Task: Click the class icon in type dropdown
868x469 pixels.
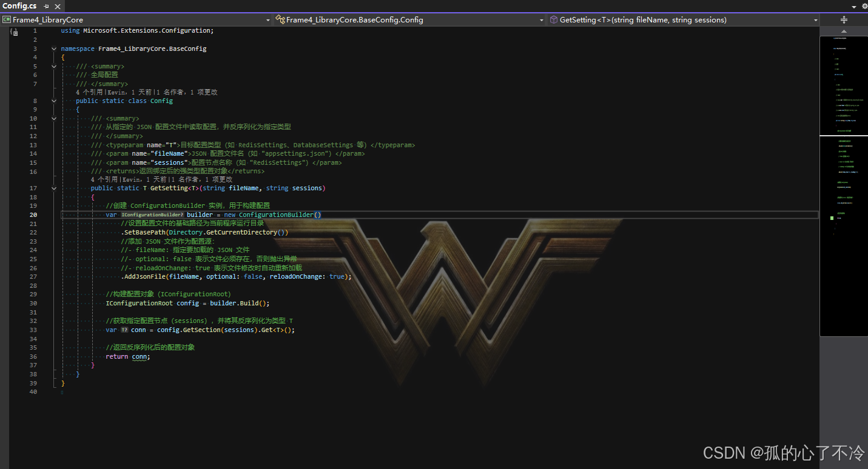Action: click(x=280, y=20)
